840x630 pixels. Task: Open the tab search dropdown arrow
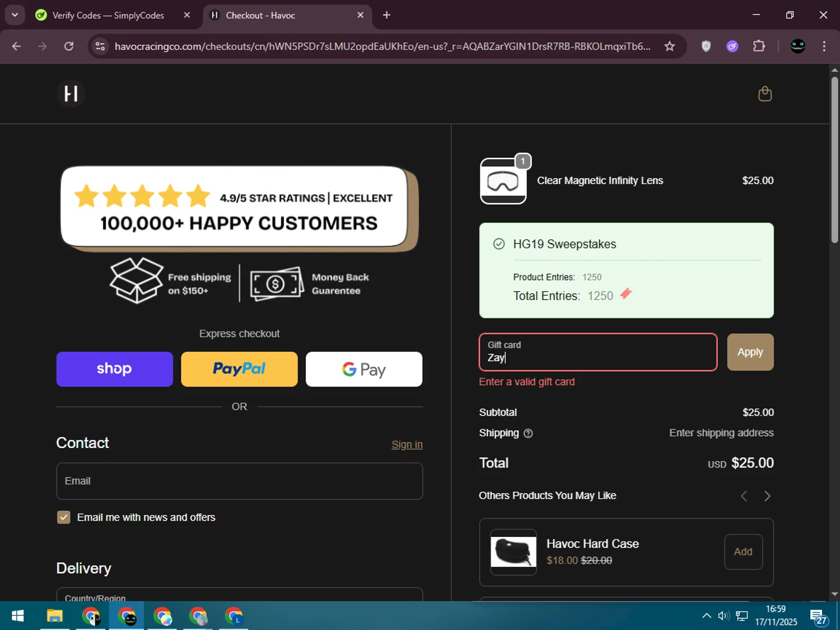(15, 15)
